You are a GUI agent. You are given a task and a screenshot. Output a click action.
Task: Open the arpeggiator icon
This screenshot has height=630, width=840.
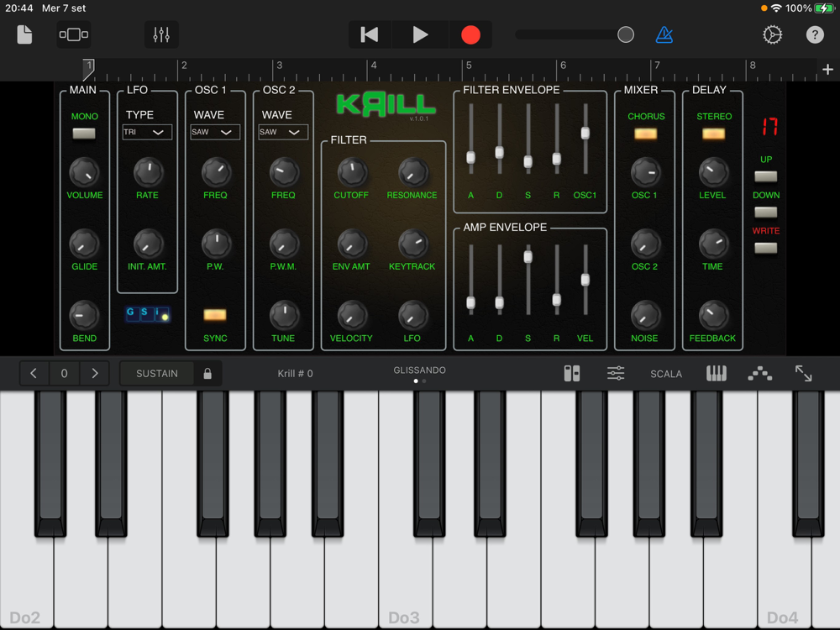tap(759, 374)
